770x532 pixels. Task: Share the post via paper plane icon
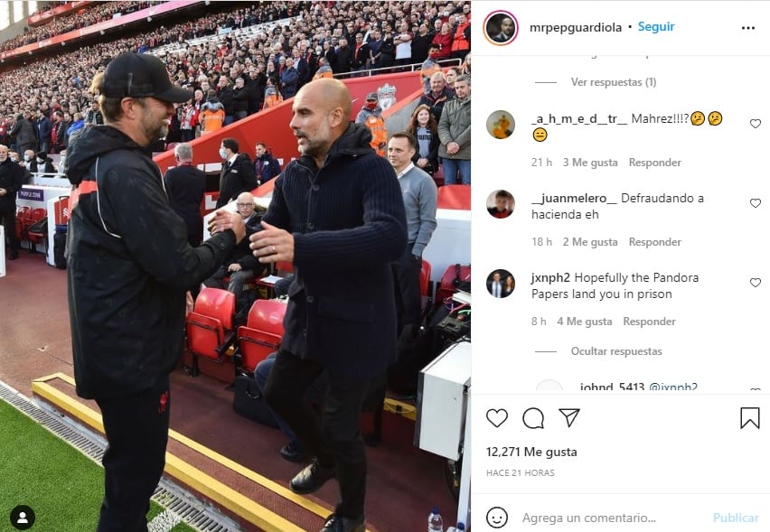point(569,417)
